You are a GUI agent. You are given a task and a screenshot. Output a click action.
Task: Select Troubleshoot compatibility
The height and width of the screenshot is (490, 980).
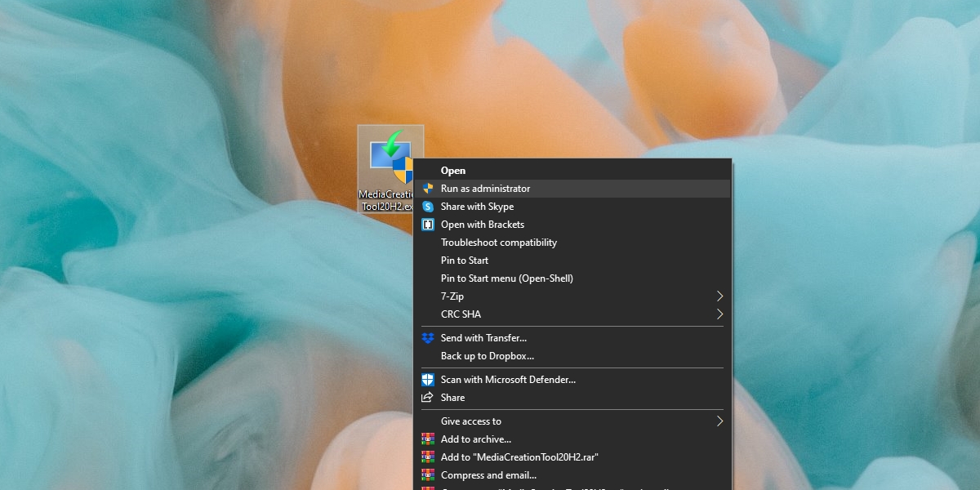coord(498,243)
